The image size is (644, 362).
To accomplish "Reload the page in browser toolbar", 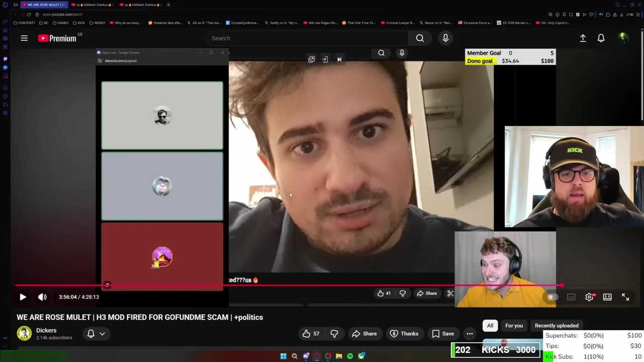I will (x=29, y=15).
